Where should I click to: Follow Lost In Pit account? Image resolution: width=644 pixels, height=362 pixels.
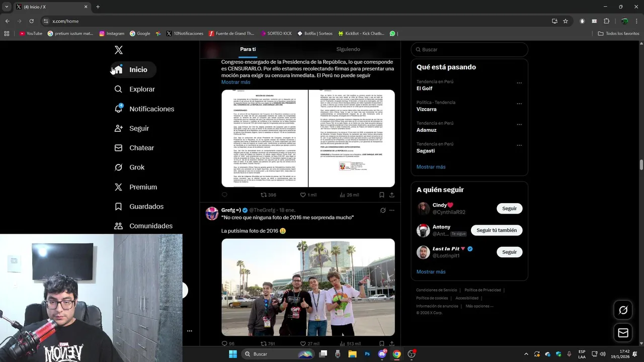click(x=509, y=252)
